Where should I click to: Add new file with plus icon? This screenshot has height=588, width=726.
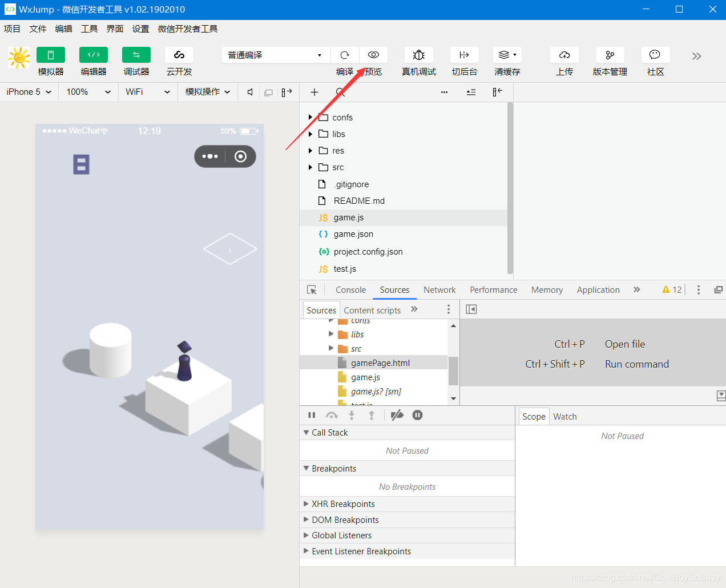(314, 92)
